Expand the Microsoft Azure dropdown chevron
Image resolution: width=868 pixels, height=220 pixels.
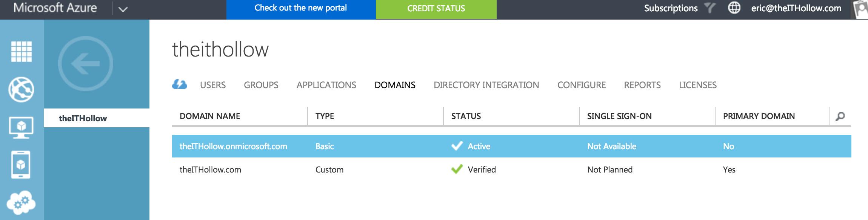[x=123, y=9]
